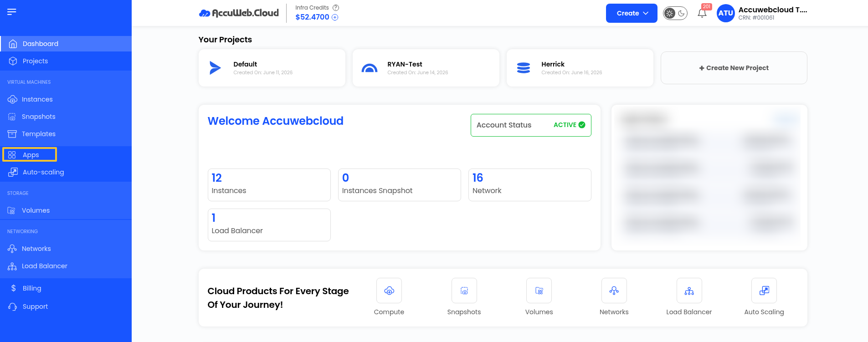Open the 12 Instances stat card

click(x=269, y=185)
